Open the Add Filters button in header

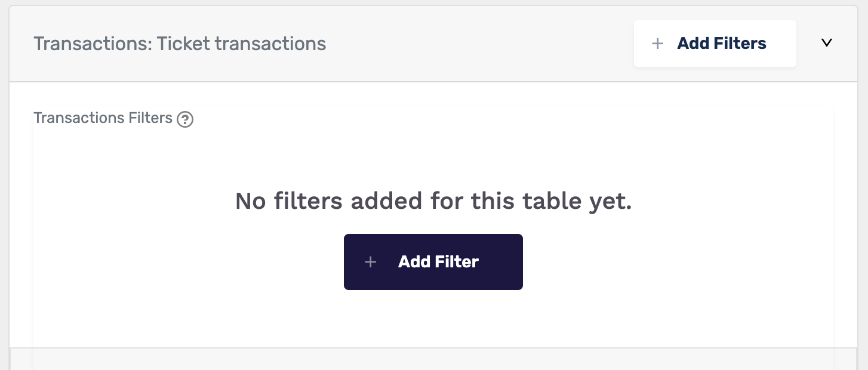tap(715, 44)
